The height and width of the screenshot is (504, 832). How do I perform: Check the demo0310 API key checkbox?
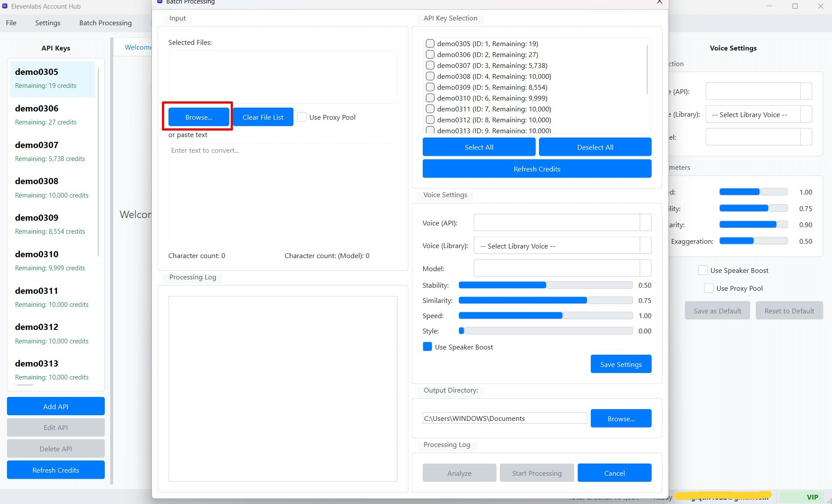point(430,98)
